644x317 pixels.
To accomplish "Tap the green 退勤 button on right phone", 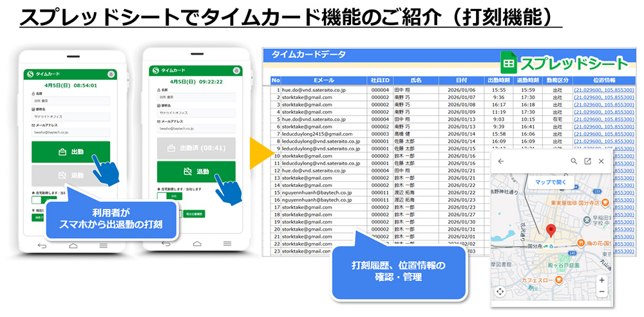I will pyautogui.click(x=196, y=172).
